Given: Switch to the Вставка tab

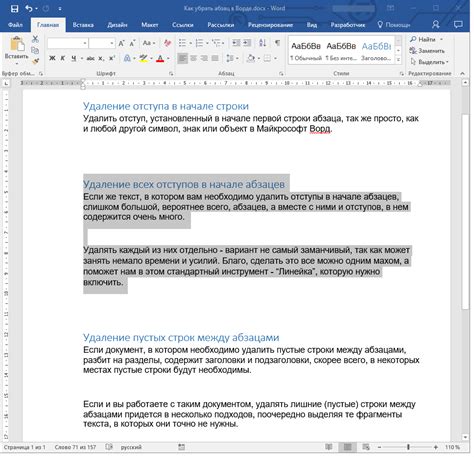Looking at the screenshot, I should [83, 25].
